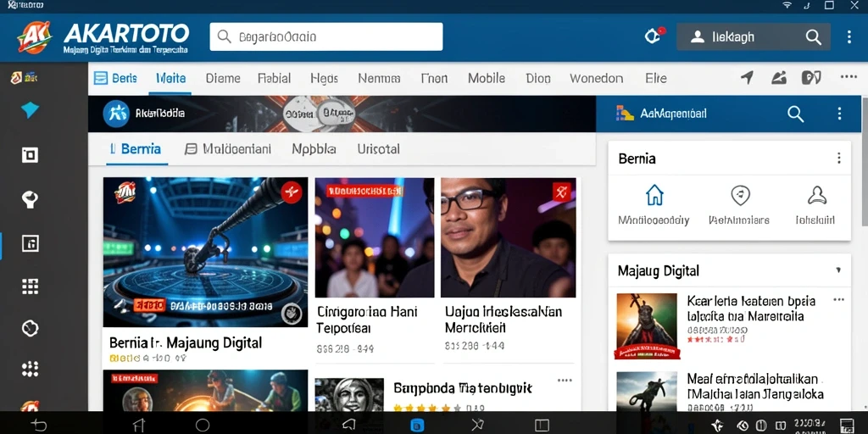Open the man with glasses thumbnail

click(509, 238)
